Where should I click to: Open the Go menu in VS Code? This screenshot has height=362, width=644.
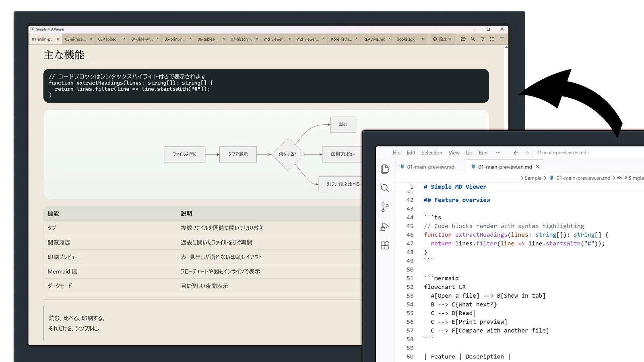[x=469, y=153]
